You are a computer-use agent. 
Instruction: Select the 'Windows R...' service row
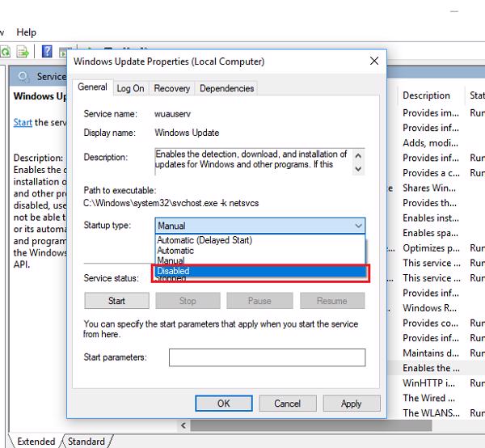(429, 308)
